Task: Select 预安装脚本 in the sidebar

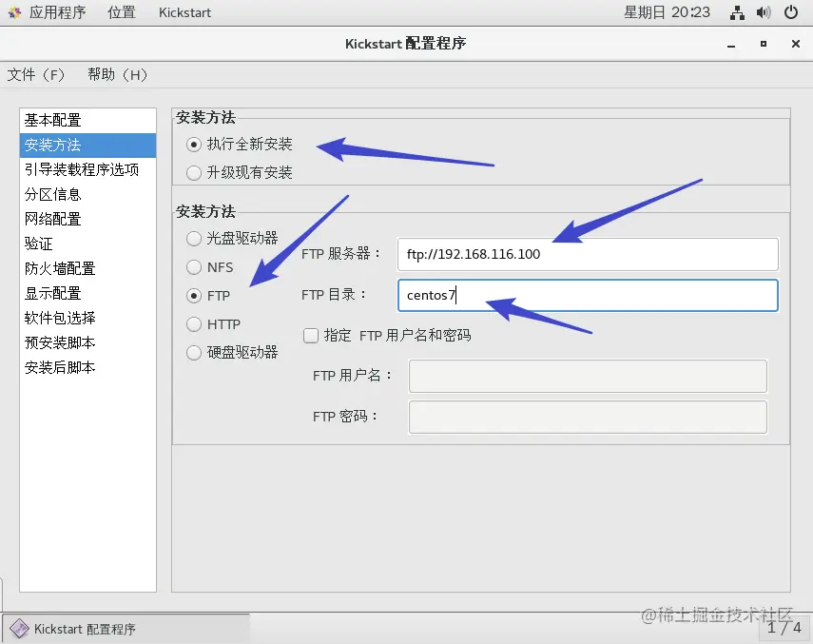Action: click(87, 342)
